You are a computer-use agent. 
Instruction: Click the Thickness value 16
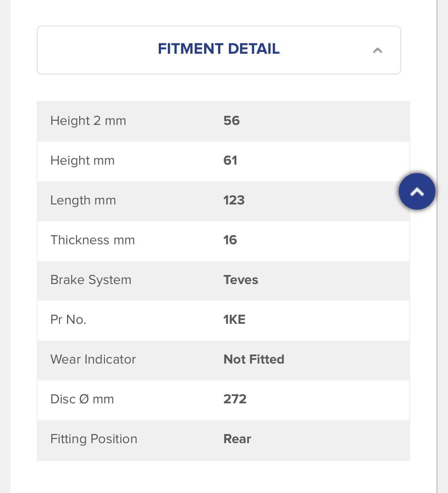point(230,240)
